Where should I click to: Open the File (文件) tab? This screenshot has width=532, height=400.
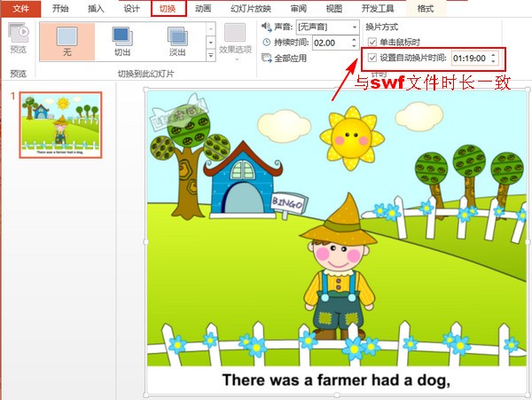(20, 9)
